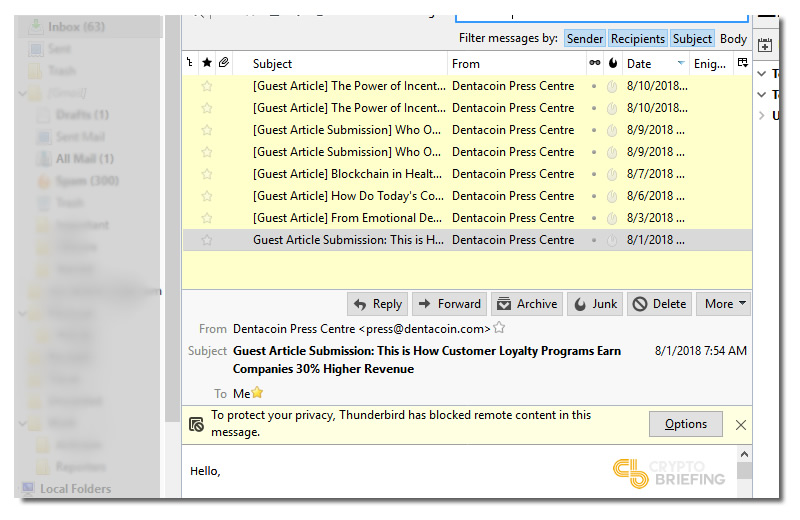800x520 pixels.
Task: Star the 8/3/2018 From Emotional De... message
Action: click(207, 218)
